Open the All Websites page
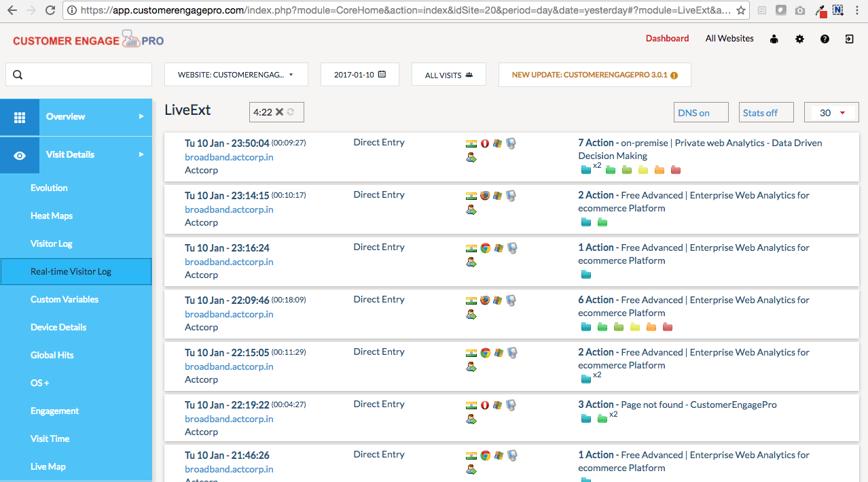Screen dimensions: 868x482 pos(729,39)
